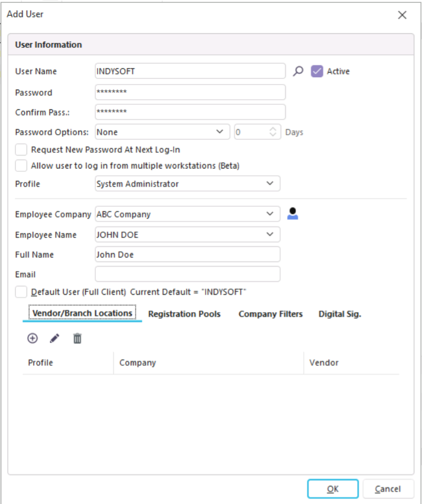Click the employee person icon beside ABC Company

(292, 214)
